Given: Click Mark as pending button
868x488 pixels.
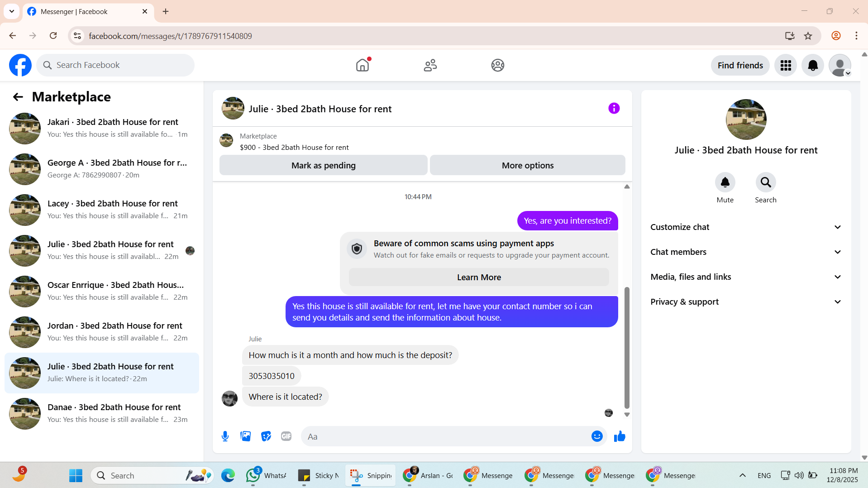Looking at the screenshot, I should (323, 165).
